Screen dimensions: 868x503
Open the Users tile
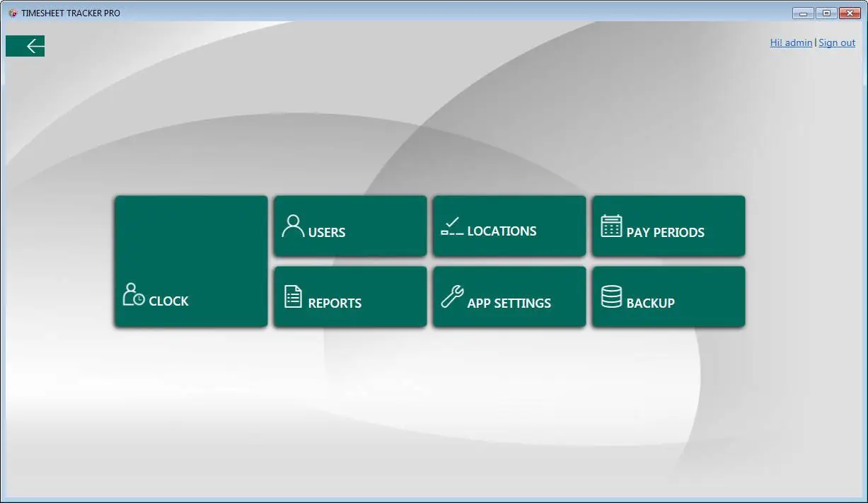pyautogui.click(x=349, y=226)
